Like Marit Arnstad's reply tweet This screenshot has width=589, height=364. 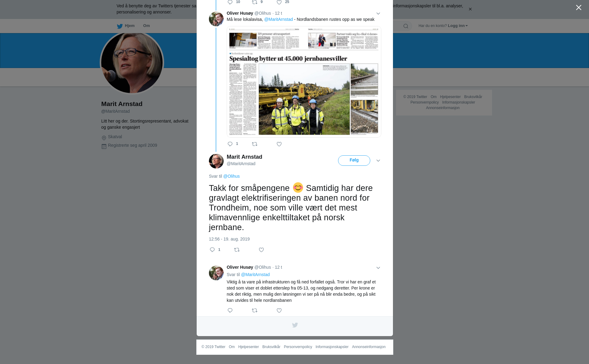261,250
